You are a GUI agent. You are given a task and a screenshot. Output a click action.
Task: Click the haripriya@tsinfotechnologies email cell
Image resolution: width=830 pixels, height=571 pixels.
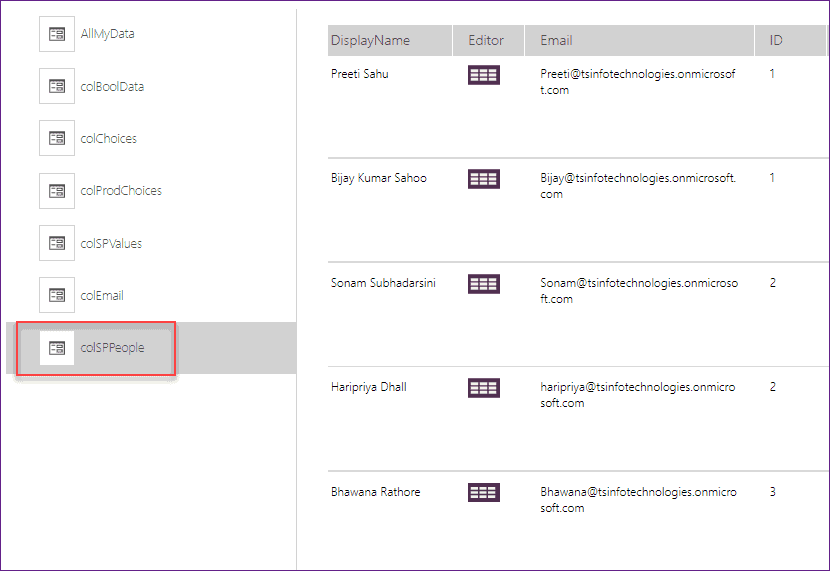pos(638,395)
